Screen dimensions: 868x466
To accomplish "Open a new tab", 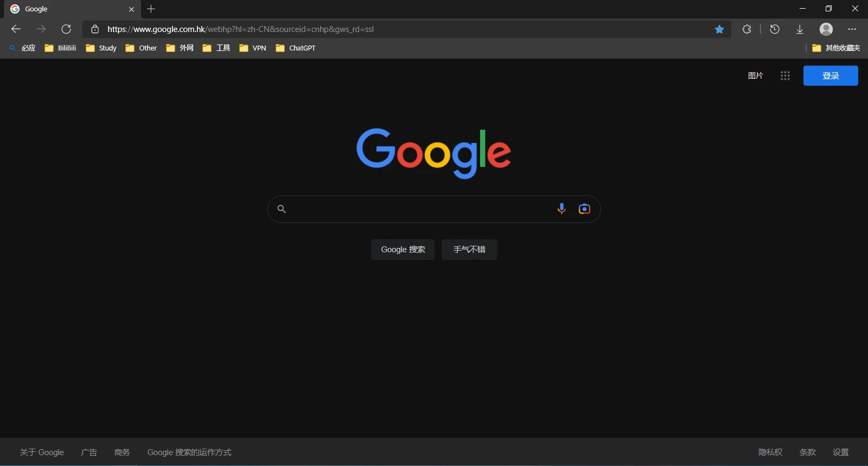I will 151,9.
